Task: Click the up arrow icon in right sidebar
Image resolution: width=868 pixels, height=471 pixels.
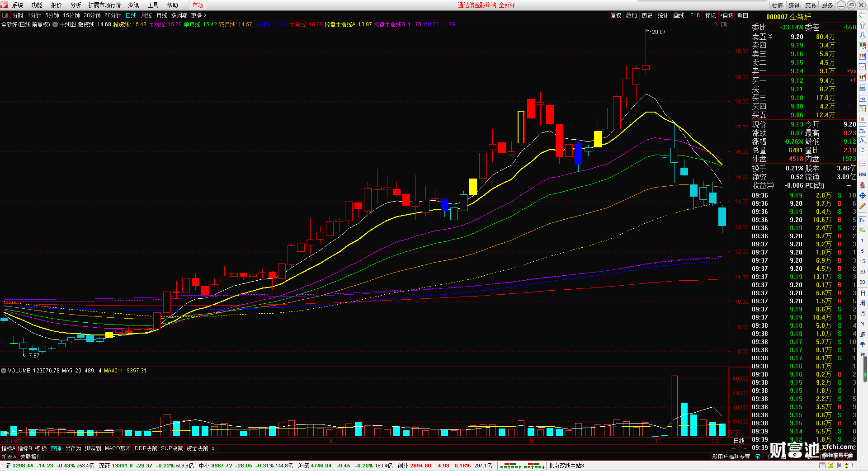Action: pos(863,26)
